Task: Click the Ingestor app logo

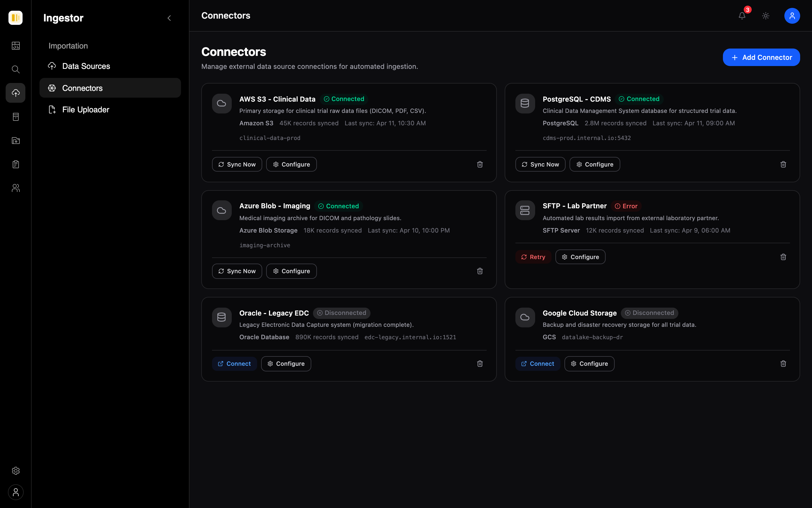Action: tap(16, 18)
